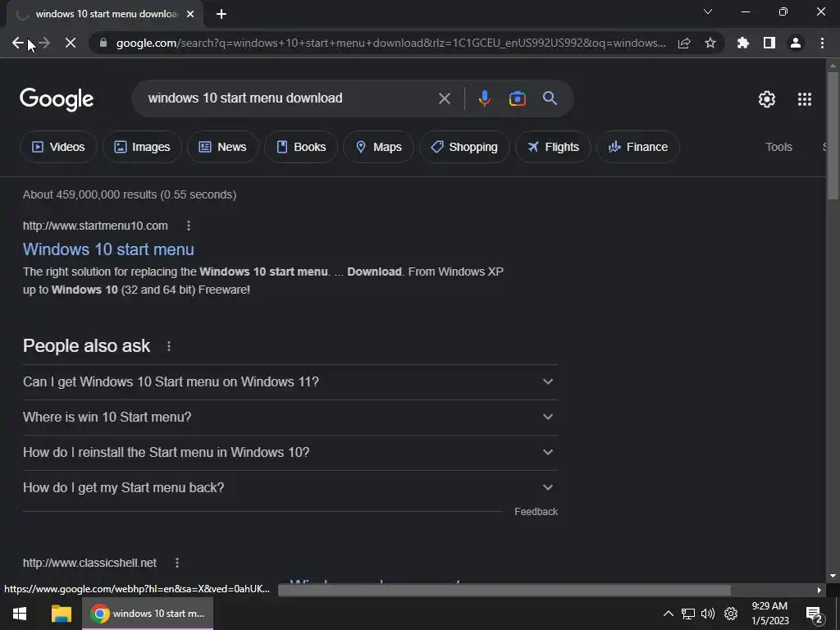Switch to Maps results
840x630 pixels.
(x=378, y=147)
